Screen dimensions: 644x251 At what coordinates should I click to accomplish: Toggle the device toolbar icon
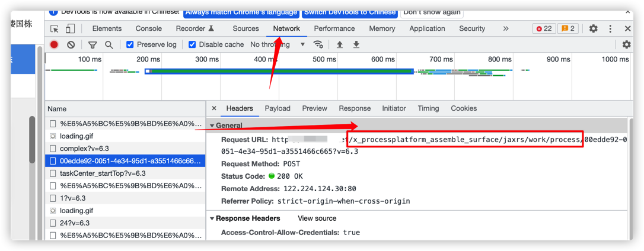tap(70, 28)
